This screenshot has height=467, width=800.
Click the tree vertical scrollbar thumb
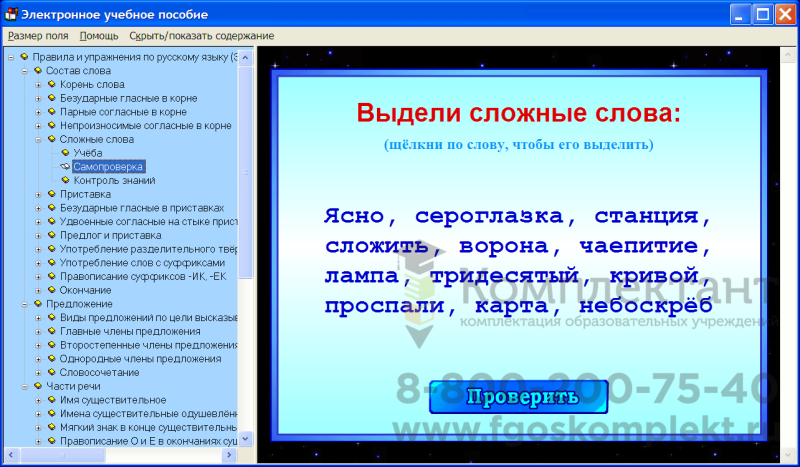pos(245,172)
